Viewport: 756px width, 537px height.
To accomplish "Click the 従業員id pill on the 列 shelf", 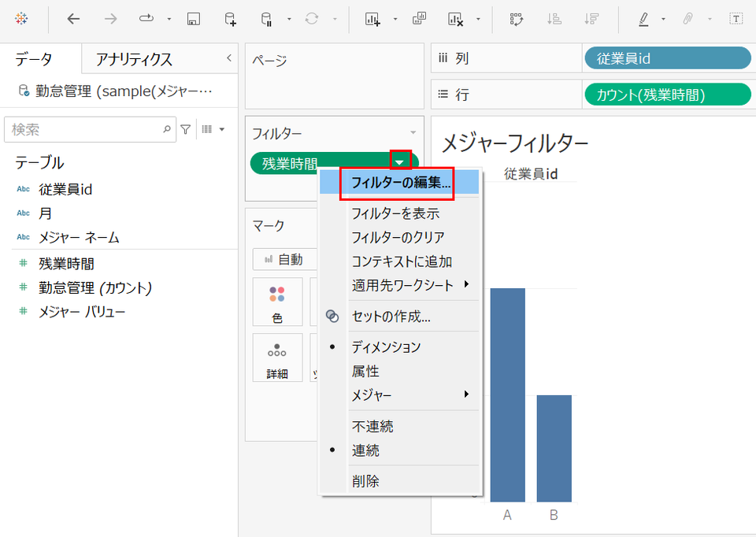I will pos(668,58).
